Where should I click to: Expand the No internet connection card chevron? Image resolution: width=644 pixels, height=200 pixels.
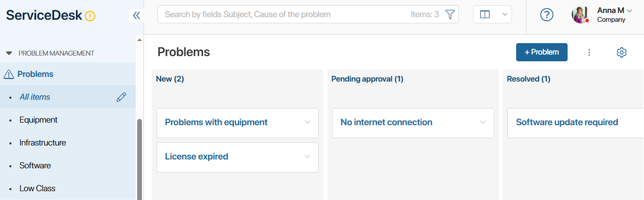483,122
